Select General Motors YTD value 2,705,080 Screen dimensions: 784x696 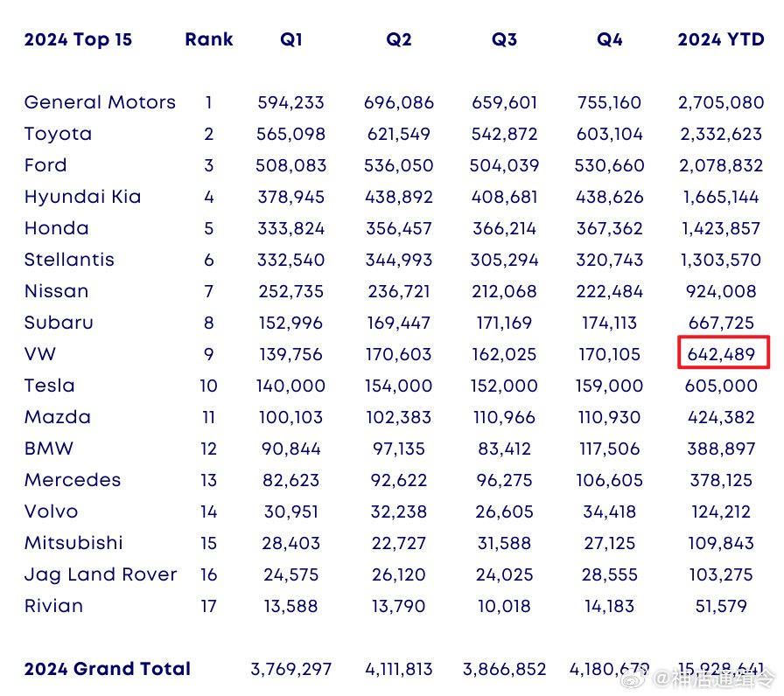click(x=721, y=103)
